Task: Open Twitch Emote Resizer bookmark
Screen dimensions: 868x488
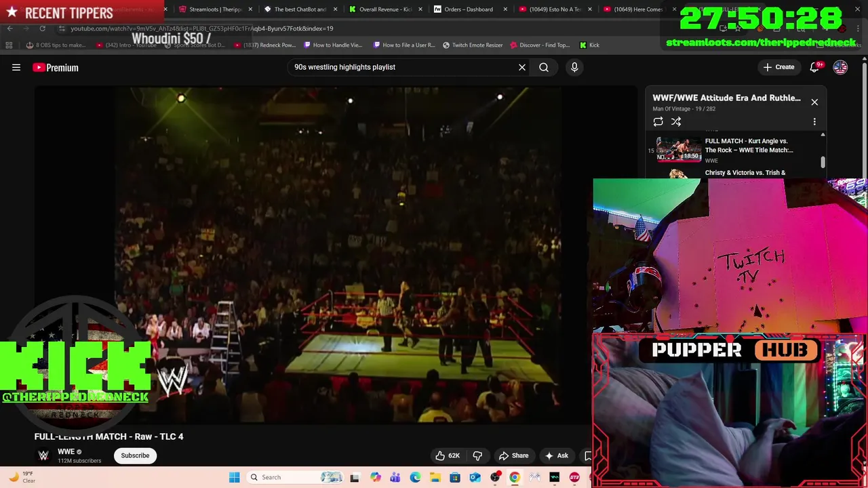Action: [x=473, y=45]
